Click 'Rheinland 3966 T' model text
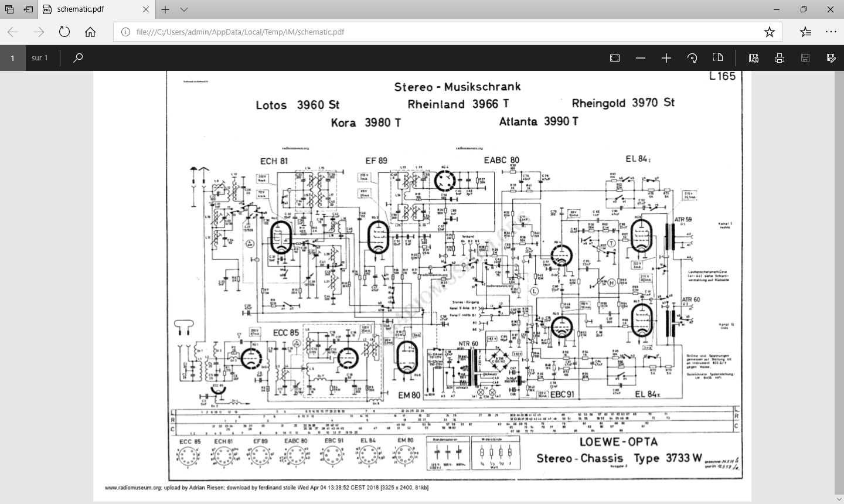 click(458, 104)
